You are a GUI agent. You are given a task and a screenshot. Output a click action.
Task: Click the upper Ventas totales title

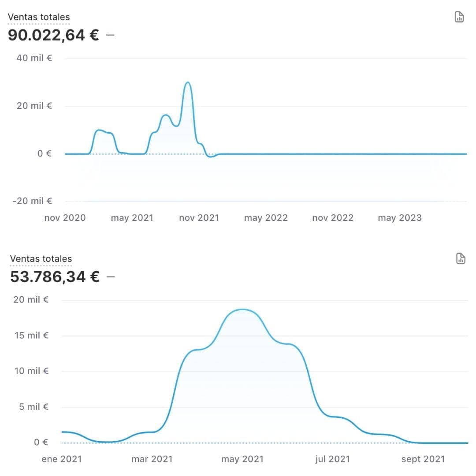click(x=38, y=17)
